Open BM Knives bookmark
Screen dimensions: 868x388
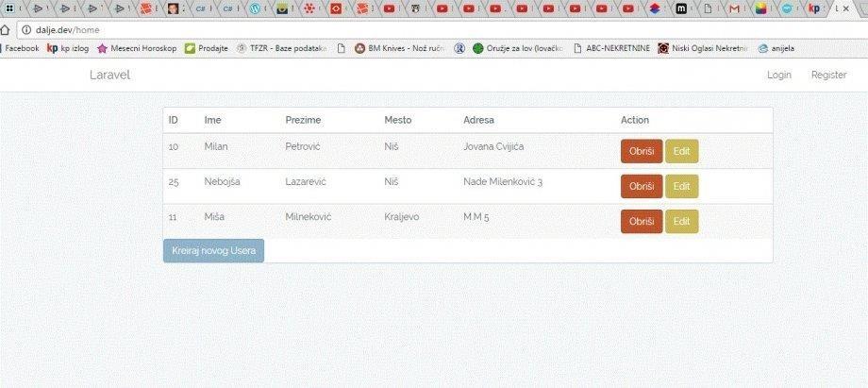point(399,48)
